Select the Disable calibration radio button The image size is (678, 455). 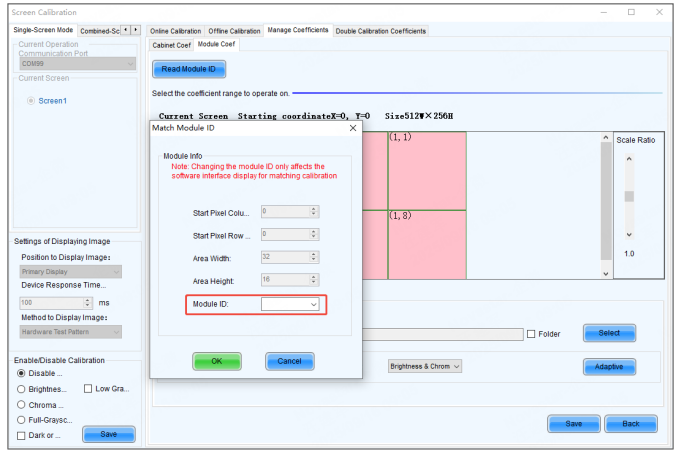point(21,373)
